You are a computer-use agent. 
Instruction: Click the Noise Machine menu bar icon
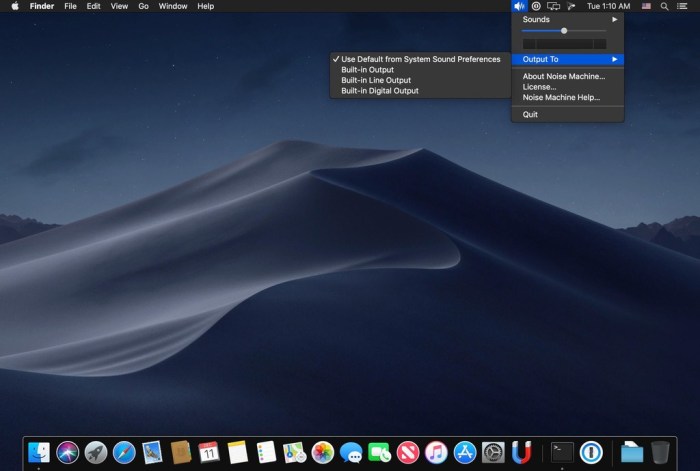(518, 6)
